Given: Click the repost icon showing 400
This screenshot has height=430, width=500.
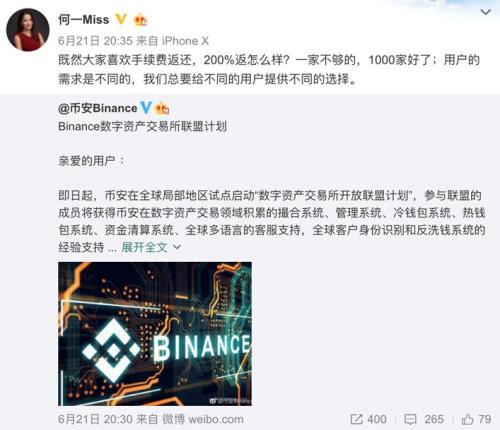Looking at the screenshot, I should (356, 419).
